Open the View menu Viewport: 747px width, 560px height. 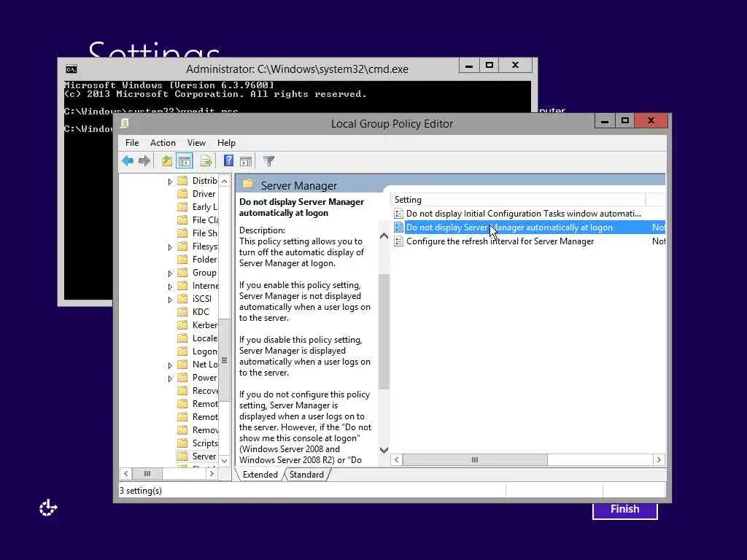[196, 143]
